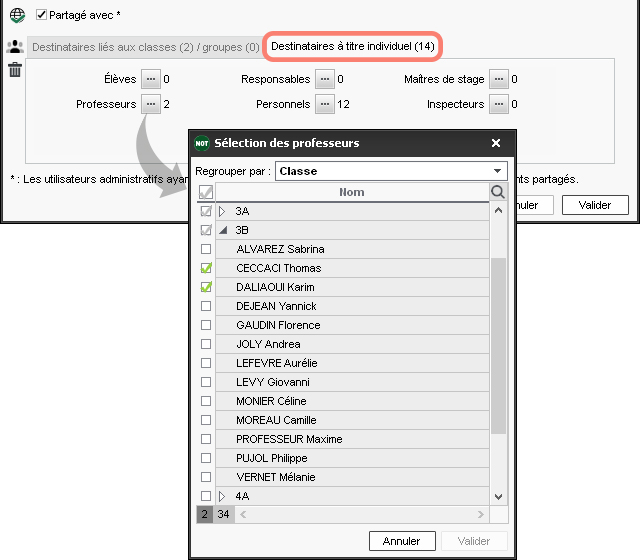Toggle the select-all checkbox in header
640x560 pixels.
(x=206, y=192)
